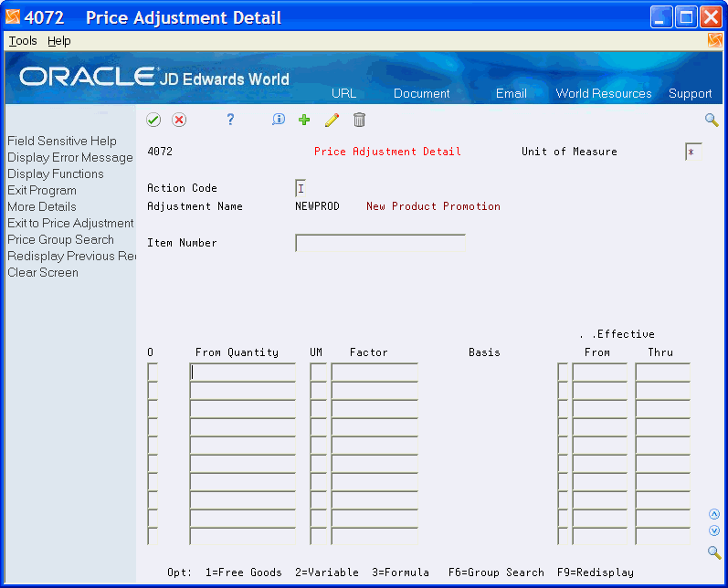Viewport: 728px width, 588px height.
Task: Open the Tools menu
Action: pyautogui.click(x=23, y=41)
